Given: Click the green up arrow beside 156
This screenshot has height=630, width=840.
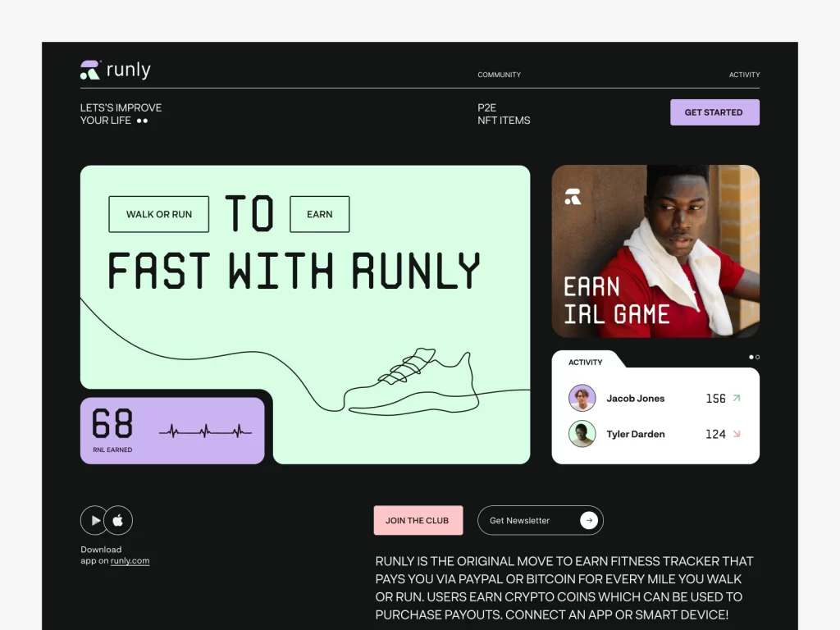Looking at the screenshot, I should click(736, 398).
